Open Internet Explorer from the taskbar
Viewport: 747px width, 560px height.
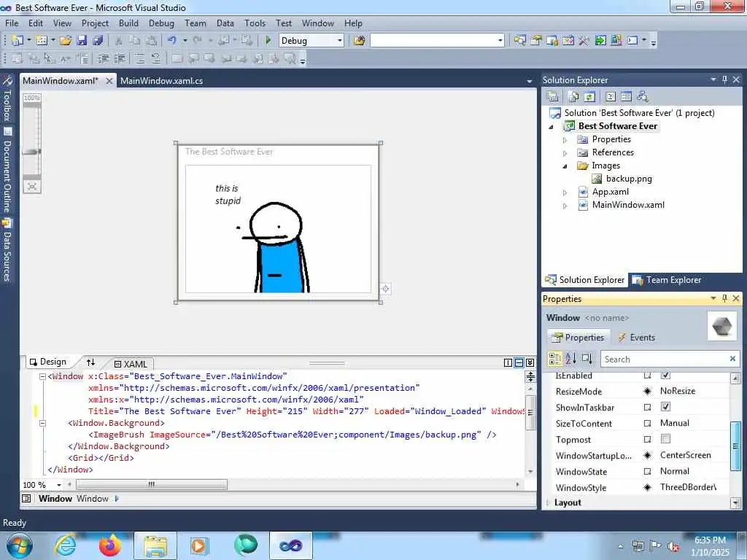(x=65, y=545)
